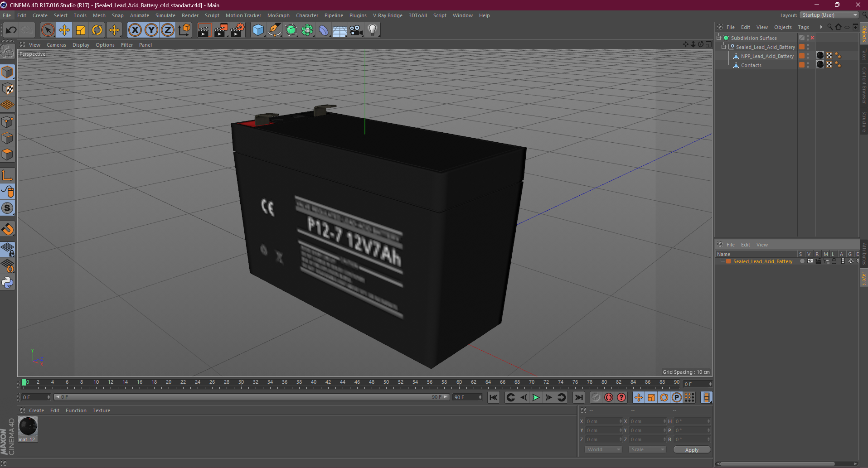
Task: Open the Simulate menu
Action: (165, 15)
